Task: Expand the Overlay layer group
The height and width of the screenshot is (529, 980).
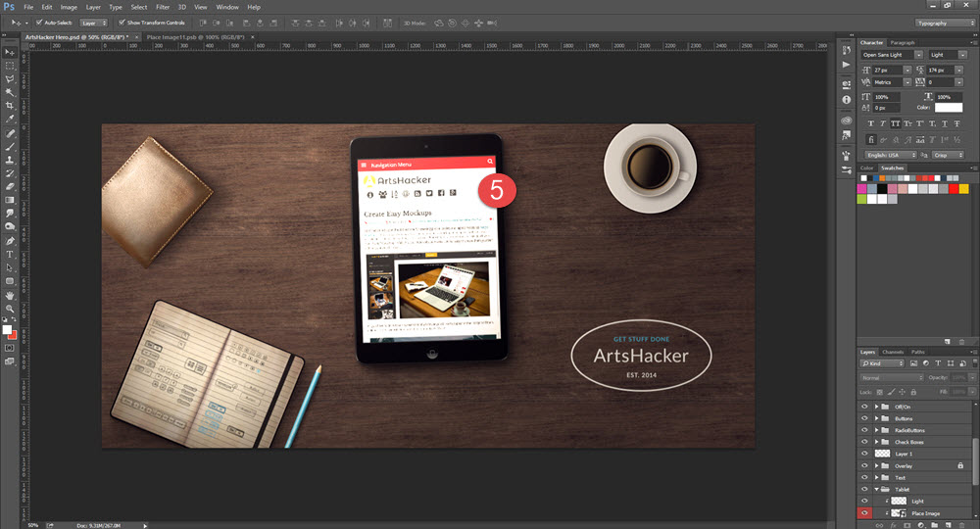Action: coord(876,466)
